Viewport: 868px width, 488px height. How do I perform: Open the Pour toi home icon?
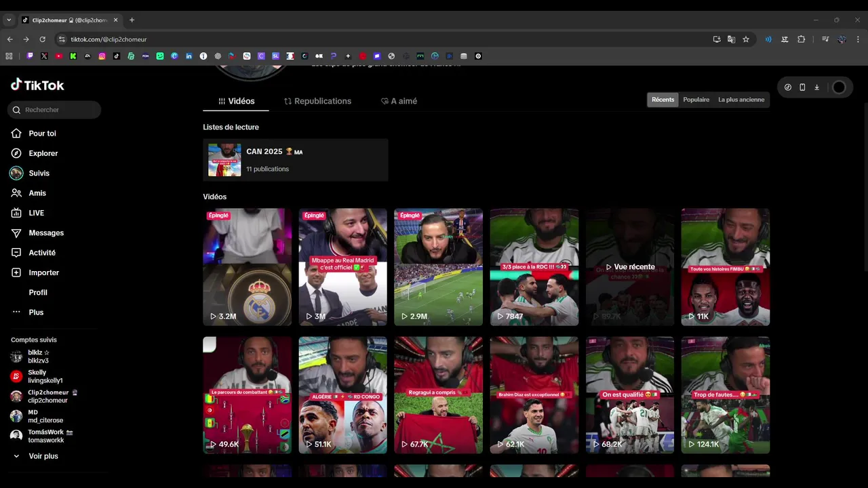[x=16, y=134]
